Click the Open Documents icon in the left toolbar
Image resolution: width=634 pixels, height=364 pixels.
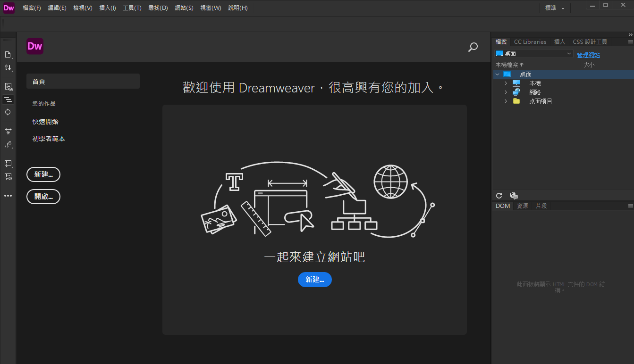click(8, 55)
